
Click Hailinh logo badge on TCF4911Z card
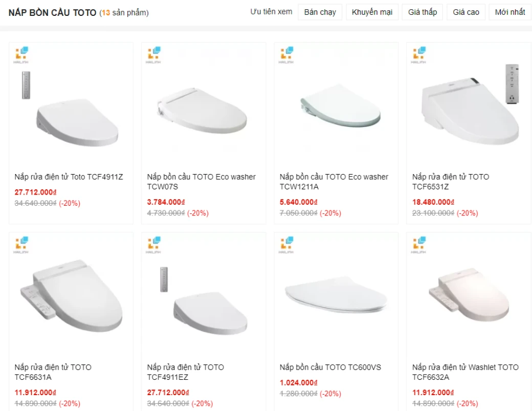21,55
